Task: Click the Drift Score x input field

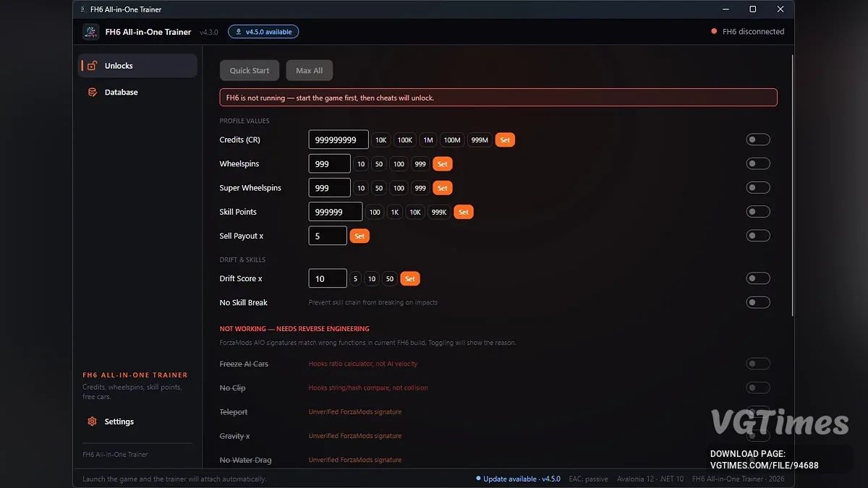Action: pyautogui.click(x=328, y=278)
